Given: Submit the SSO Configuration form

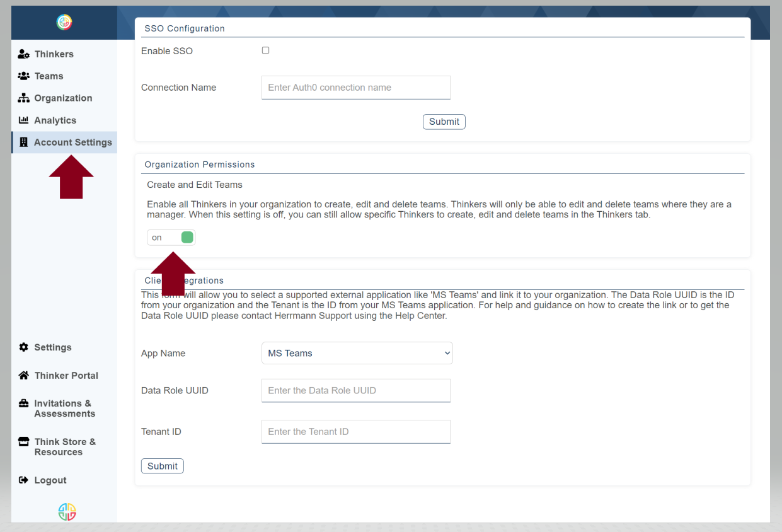Looking at the screenshot, I should pos(444,121).
